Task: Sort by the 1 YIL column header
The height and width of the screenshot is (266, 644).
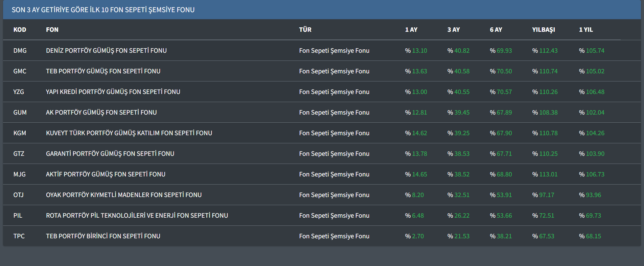Action: [x=586, y=30]
